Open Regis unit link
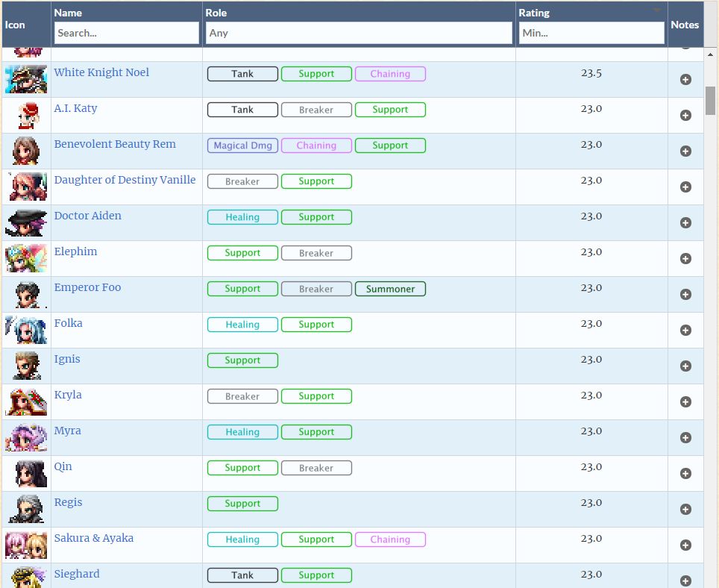The image size is (719, 588). pos(69,501)
